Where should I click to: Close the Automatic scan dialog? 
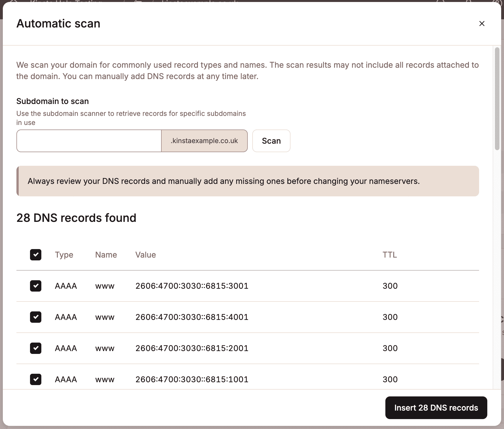point(482,24)
